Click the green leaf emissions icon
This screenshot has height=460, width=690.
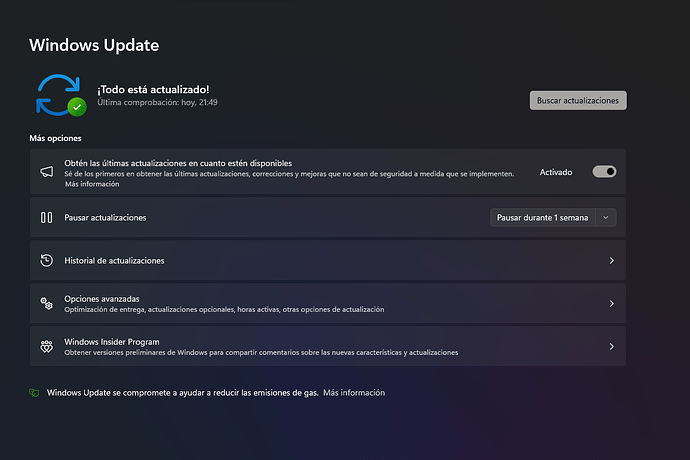(34, 393)
